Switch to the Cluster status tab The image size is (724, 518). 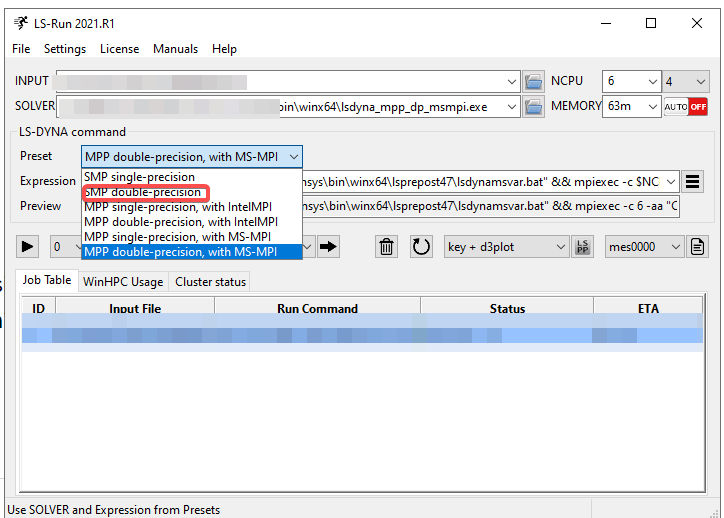click(211, 282)
